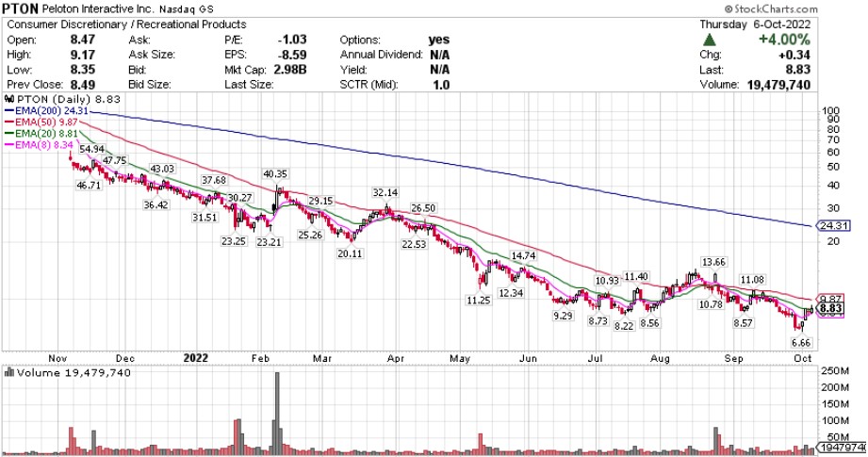This screenshot has height=457, width=868.
Task: Click the 24.31 EMA price tag on right axis
Action: [834, 226]
